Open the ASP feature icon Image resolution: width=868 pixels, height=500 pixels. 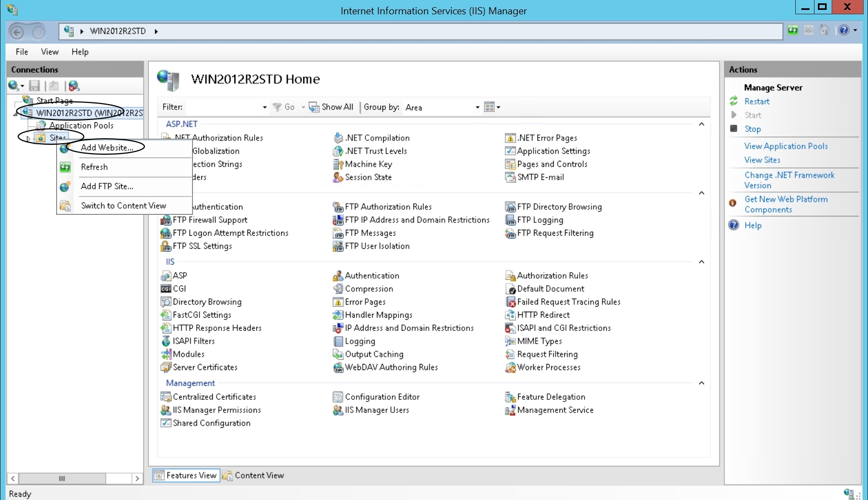point(166,275)
